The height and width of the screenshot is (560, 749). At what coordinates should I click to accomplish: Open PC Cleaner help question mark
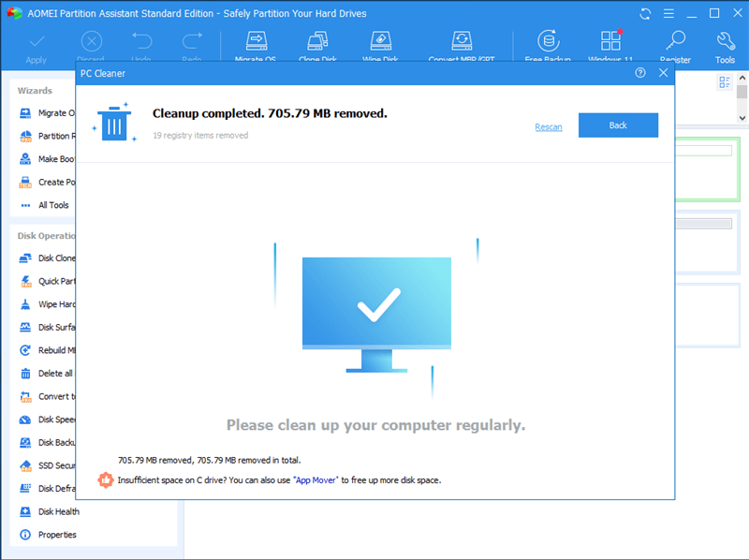pyautogui.click(x=640, y=73)
